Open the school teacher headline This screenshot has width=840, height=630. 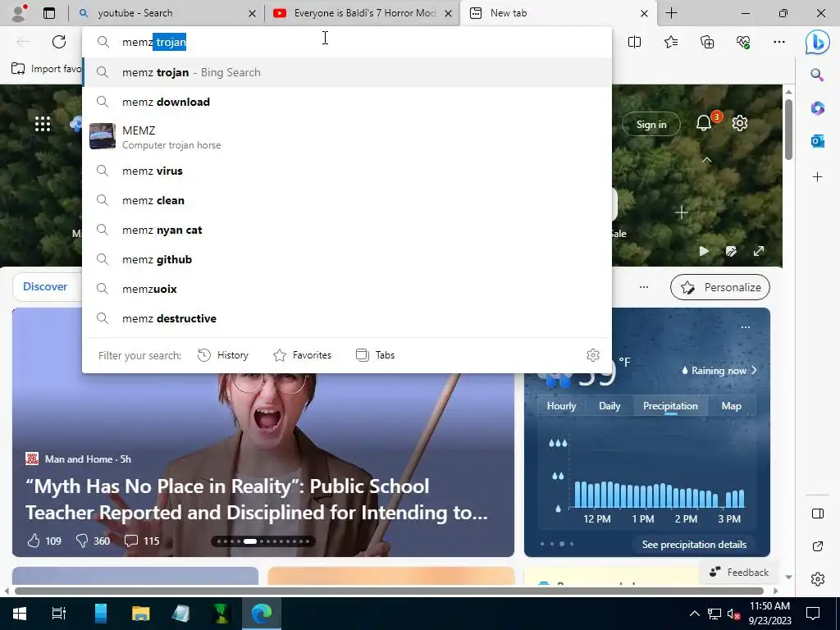pyautogui.click(x=257, y=500)
